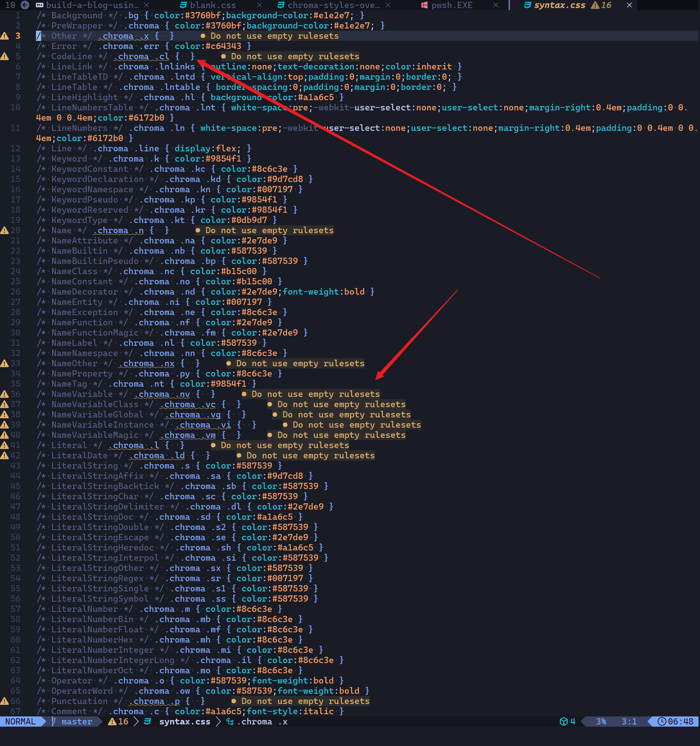Close the blank.css buffer tab

point(259,5)
